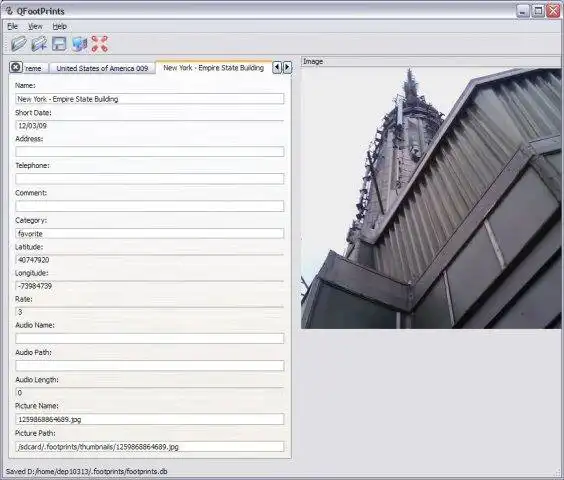
Task: Maximize the QFootPrints window
Action: point(538,11)
